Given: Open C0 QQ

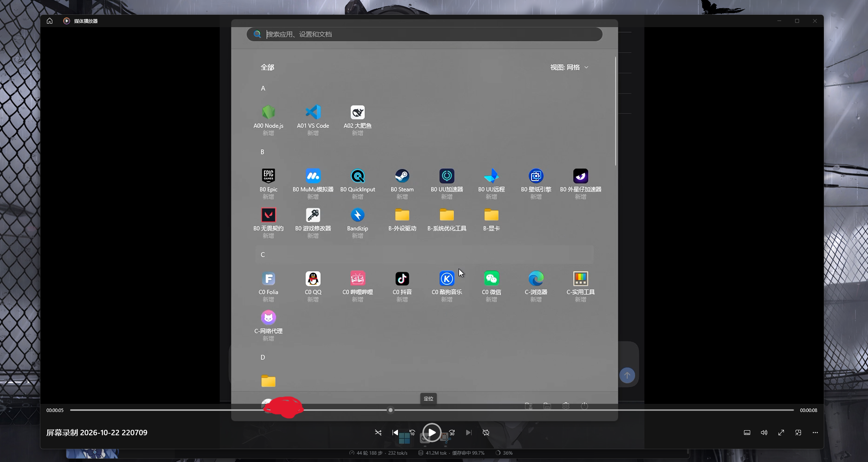Looking at the screenshot, I should tap(313, 279).
